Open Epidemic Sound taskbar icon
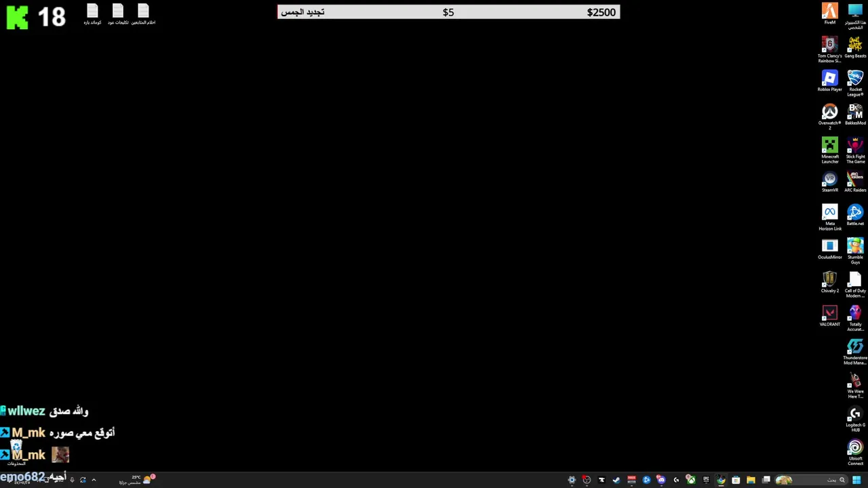This screenshot has height=488, width=868. coord(601,480)
